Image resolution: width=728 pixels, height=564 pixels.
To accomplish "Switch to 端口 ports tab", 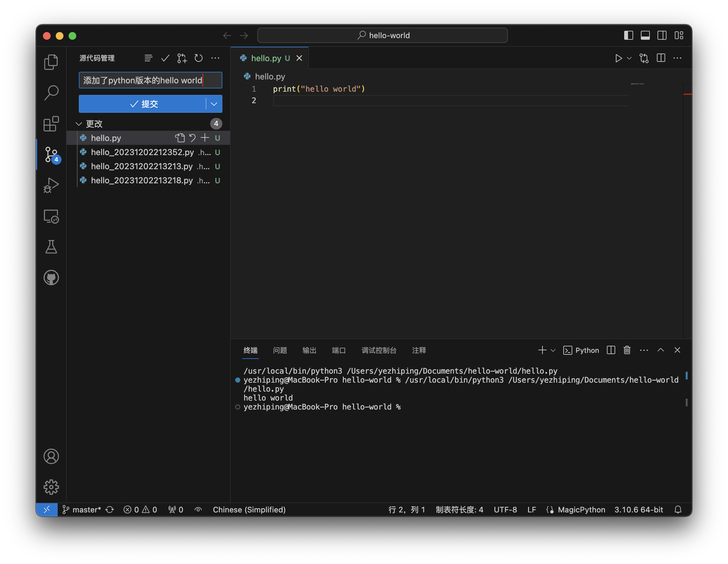I will click(x=339, y=350).
